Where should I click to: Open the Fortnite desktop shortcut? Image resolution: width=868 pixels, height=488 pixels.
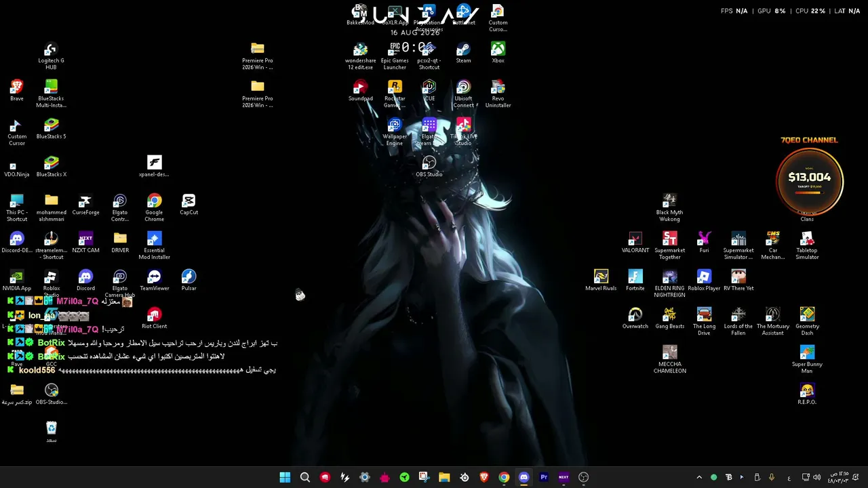point(635,281)
